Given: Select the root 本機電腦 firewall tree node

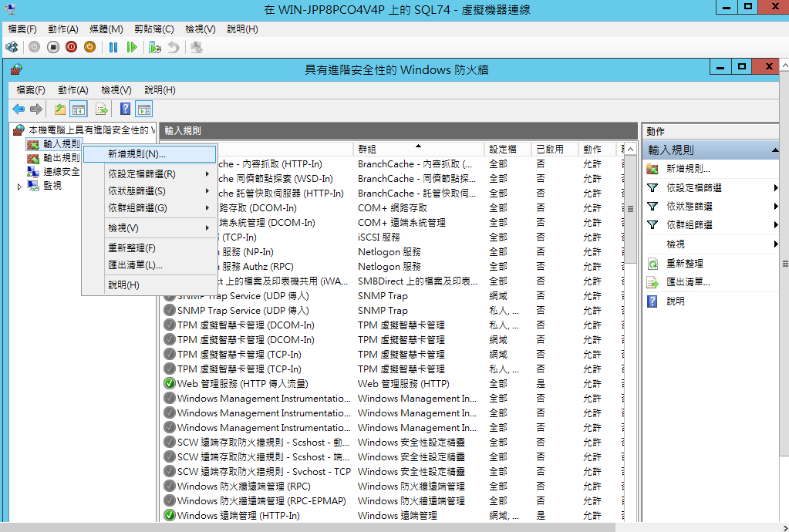Looking at the screenshot, I should (x=92, y=130).
